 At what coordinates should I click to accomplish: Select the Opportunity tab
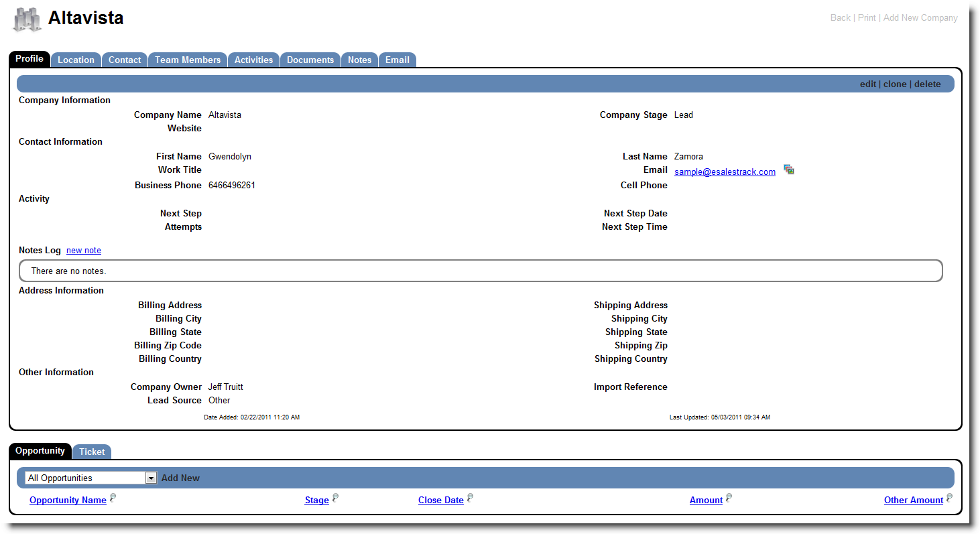(x=40, y=451)
